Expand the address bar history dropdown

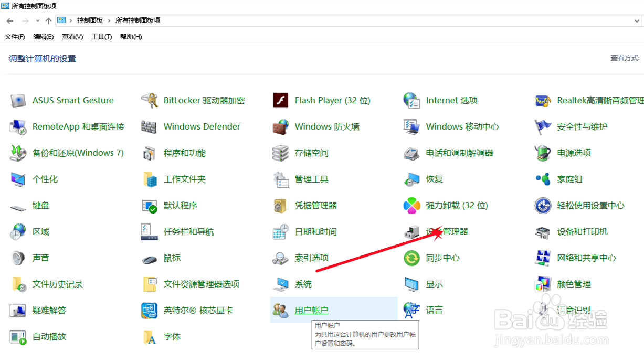point(637,21)
